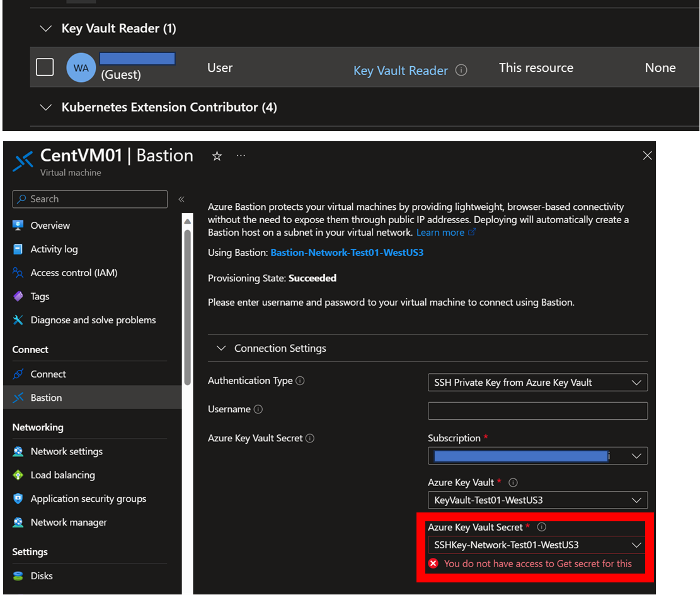Image resolution: width=700 pixels, height=595 pixels.
Task: Open the KeyVault-Test01-WestUS3 dropdown
Action: 537,500
